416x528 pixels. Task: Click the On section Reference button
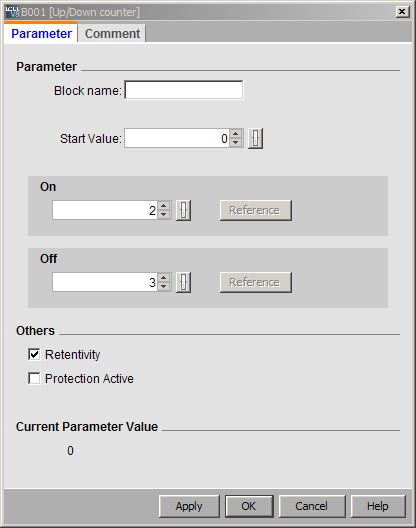coord(256,210)
